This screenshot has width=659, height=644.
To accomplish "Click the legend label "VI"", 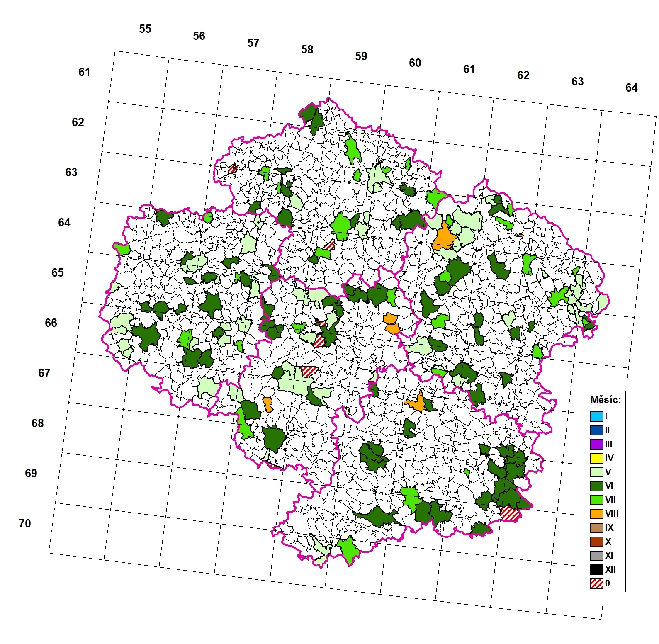I will tap(609, 486).
